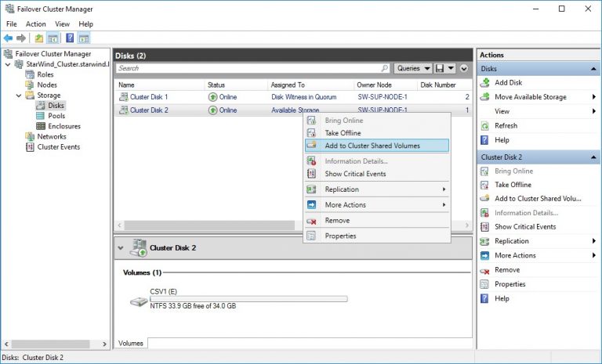Click Move Available Storage in Actions

click(x=530, y=97)
